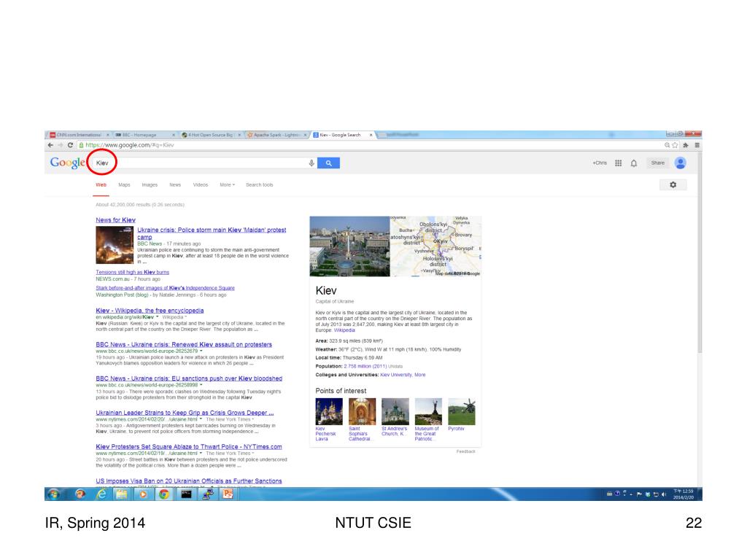
Task: Click the address bar URL field
Action: (x=371, y=145)
